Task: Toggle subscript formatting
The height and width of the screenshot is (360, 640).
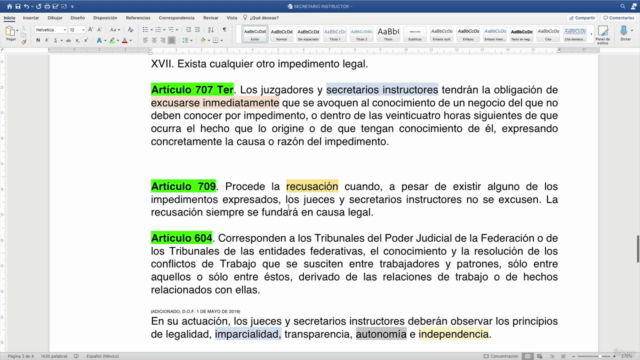Action: tap(77, 40)
